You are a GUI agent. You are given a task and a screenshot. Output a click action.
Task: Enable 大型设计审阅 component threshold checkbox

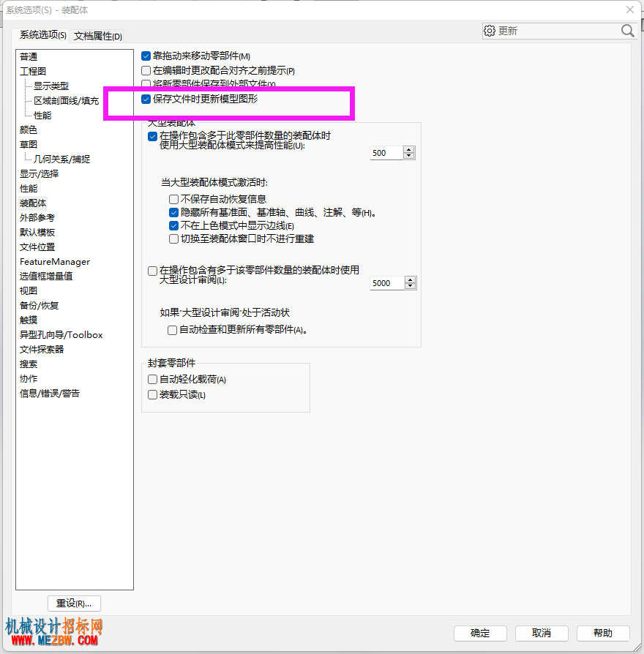[152, 271]
